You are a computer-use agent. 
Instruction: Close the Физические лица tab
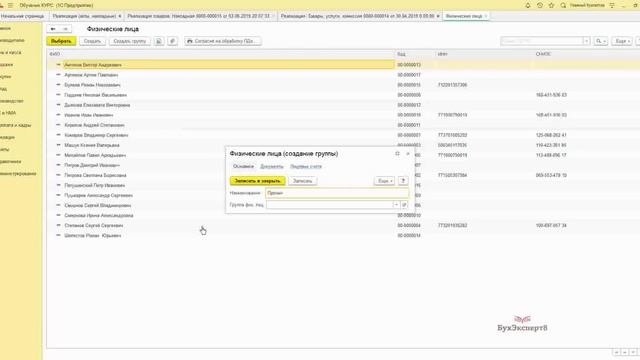pyautogui.click(x=486, y=16)
